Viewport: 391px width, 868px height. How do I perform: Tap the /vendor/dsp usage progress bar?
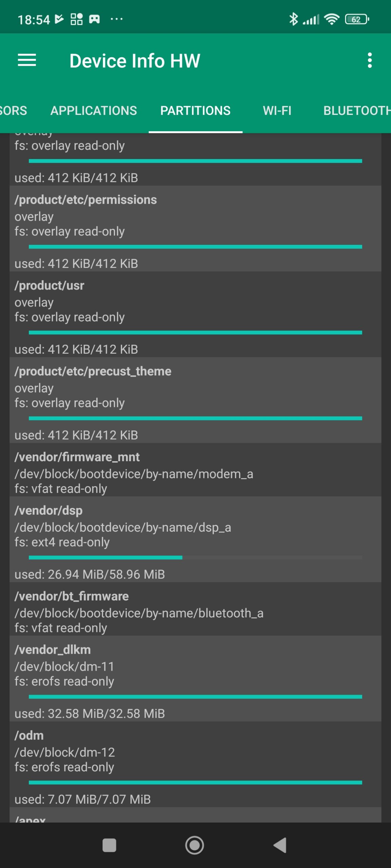coord(195,557)
